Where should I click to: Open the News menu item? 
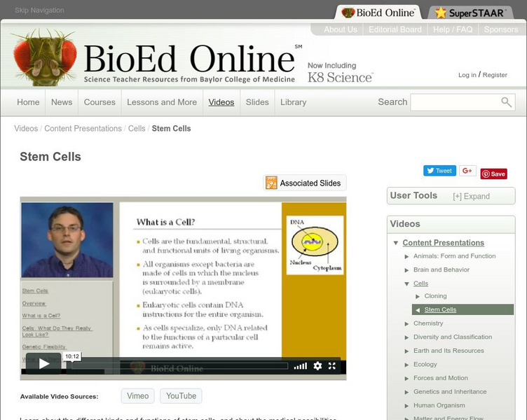coord(62,102)
